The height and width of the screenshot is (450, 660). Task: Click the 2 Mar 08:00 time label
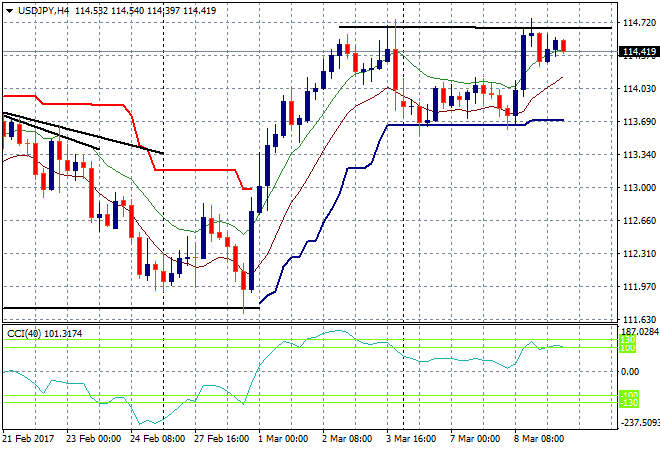[x=347, y=439]
